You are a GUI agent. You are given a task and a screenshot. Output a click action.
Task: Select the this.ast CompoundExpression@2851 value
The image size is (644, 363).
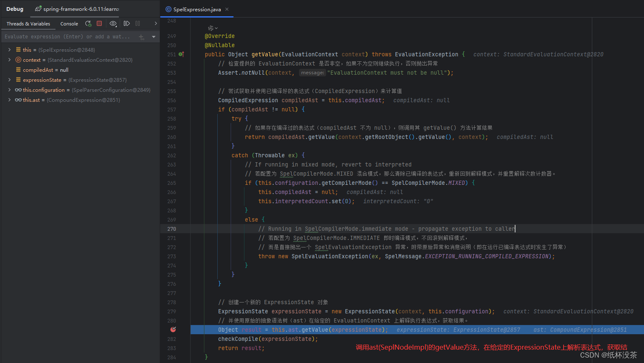pyautogui.click(x=83, y=100)
